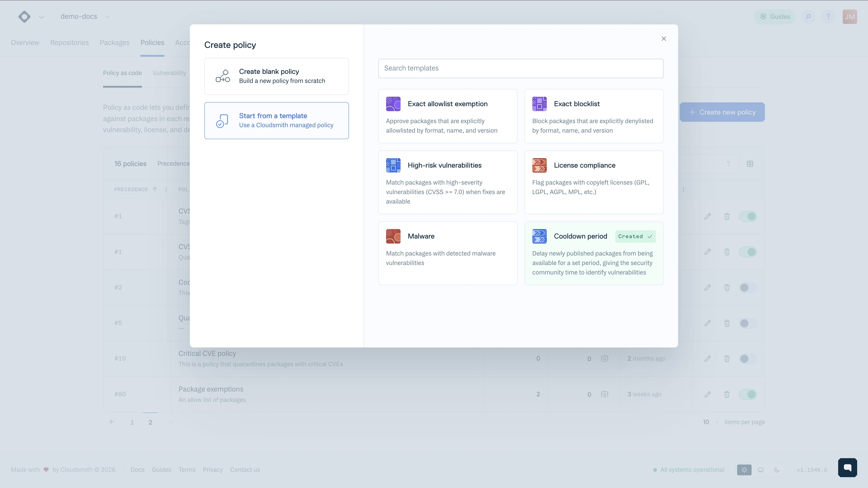Switch to light theme
The height and width of the screenshot is (488, 868).
(x=744, y=470)
